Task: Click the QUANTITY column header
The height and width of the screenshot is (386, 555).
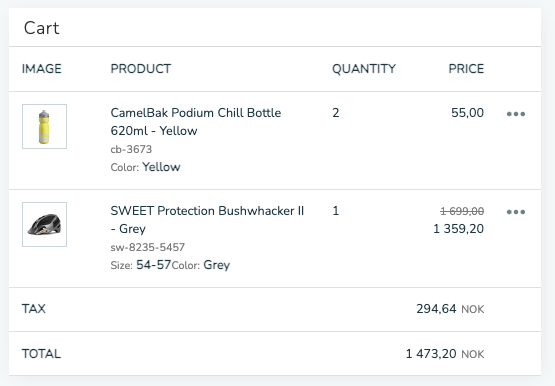Action: point(364,69)
